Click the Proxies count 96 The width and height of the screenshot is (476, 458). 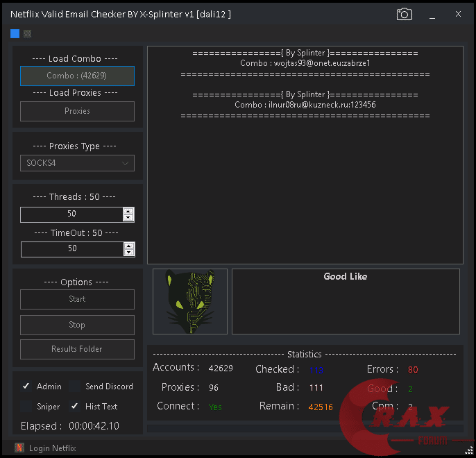[214, 388]
